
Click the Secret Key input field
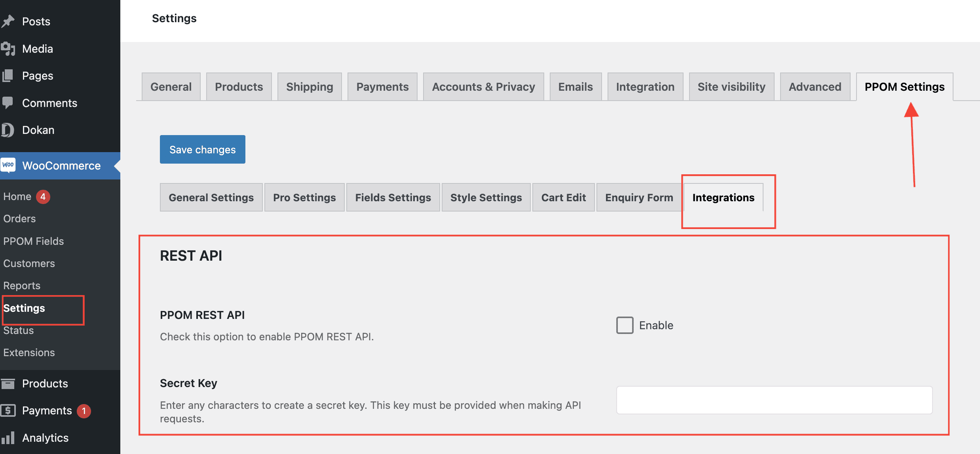[x=774, y=400]
